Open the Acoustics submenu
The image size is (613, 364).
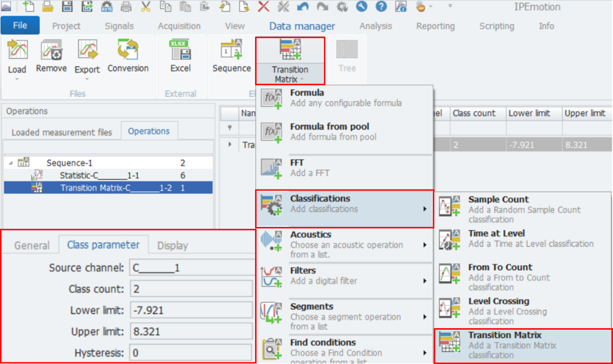(345, 245)
